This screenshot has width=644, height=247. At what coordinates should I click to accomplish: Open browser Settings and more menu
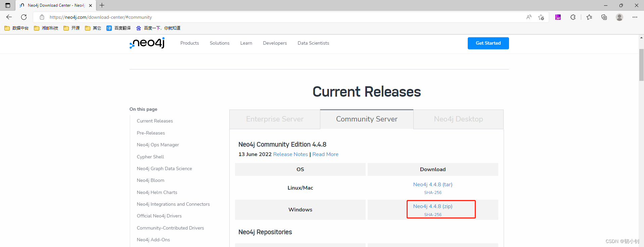coord(635,17)
